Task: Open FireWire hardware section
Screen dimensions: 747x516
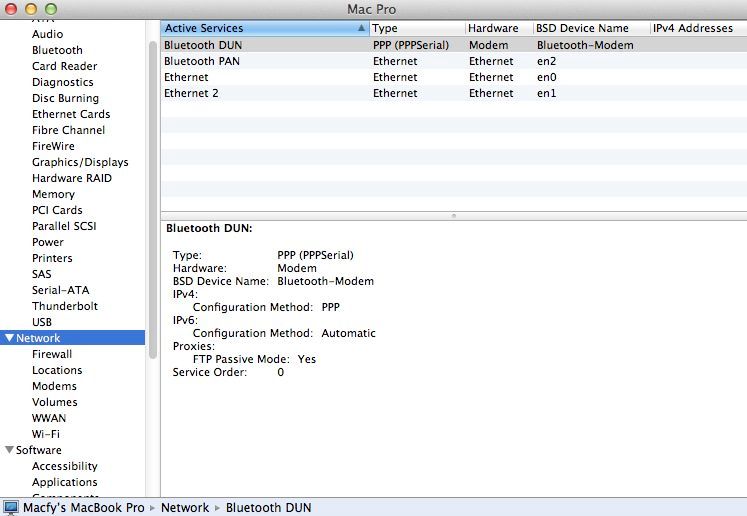Action: point(53,146)
